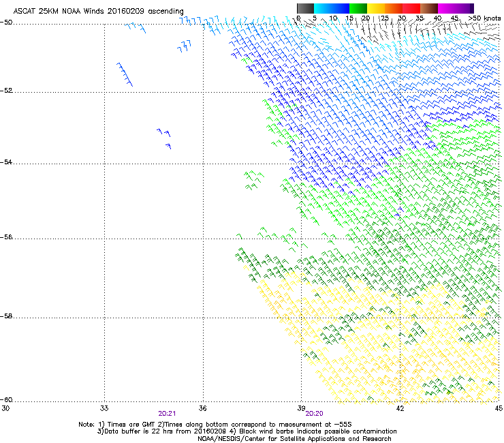This screenshot has height=443, width=504.
Task: Click the '-58' latitude axis label
Action: tap(7, 316)
